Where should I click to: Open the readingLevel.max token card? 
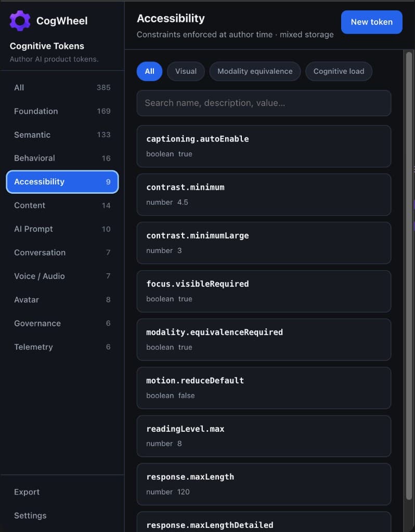point(264,436)
